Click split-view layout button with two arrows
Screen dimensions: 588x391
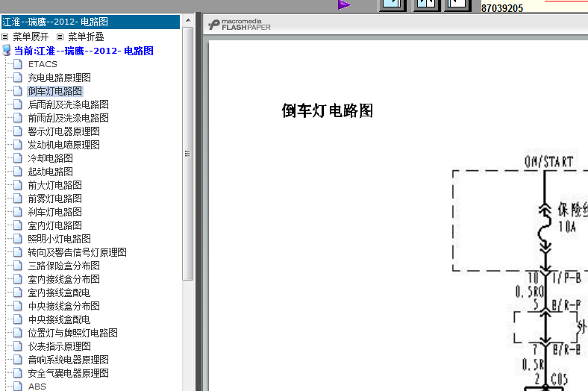pyautogui.click(x=426, y=4)
